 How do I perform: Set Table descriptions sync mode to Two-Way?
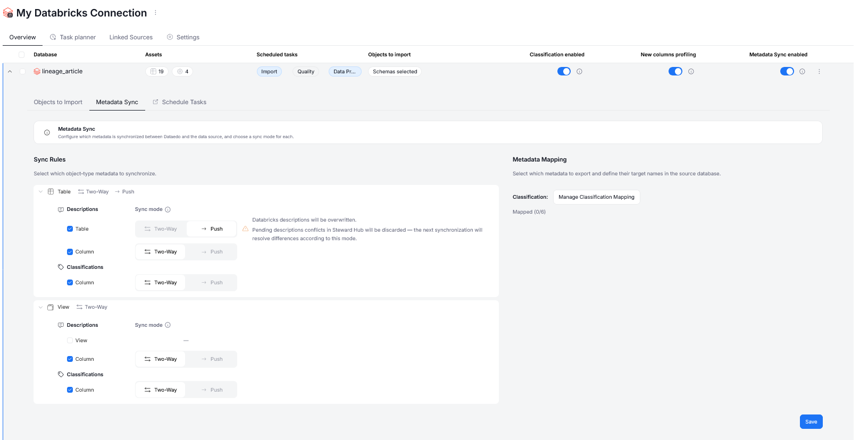[x=161, y=229]
